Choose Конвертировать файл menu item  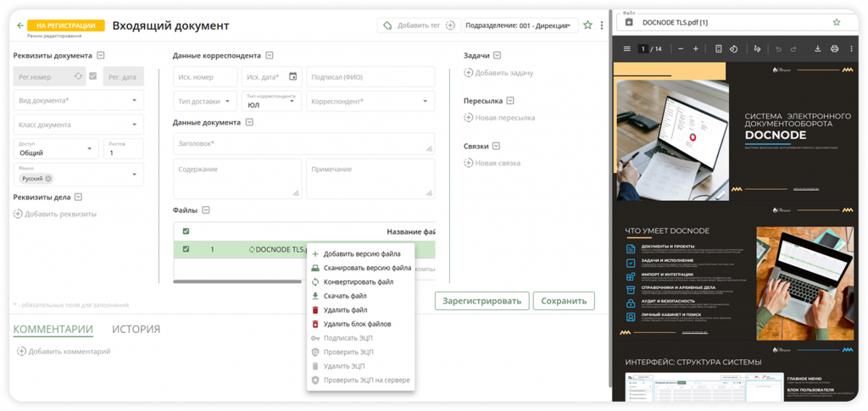pos(360,281)
